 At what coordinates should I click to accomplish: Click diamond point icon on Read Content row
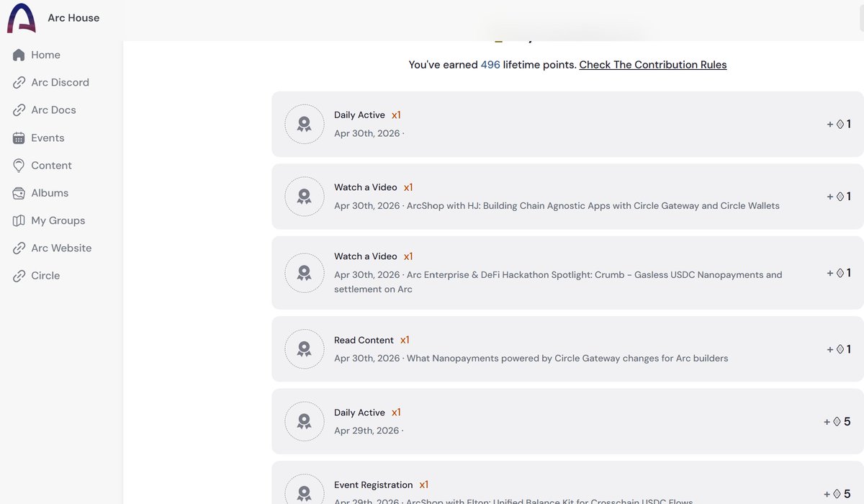click(x=840, y=349)
